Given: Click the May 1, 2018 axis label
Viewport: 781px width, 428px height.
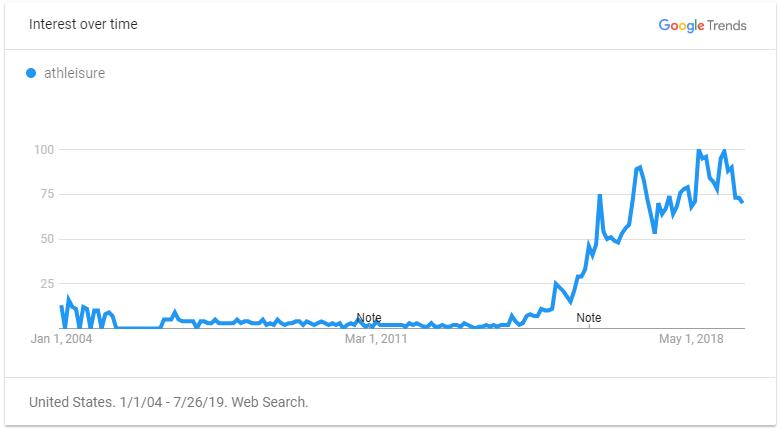Looking at the screenshot, I should point(691,339).
